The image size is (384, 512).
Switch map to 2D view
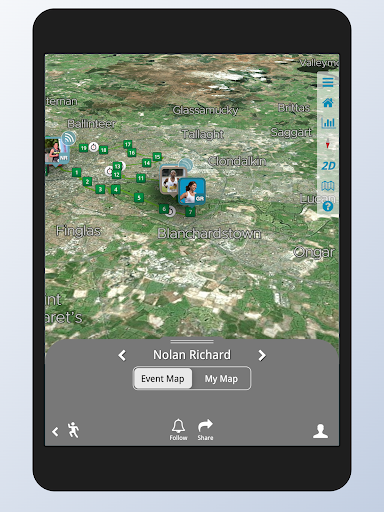[328, 165]
